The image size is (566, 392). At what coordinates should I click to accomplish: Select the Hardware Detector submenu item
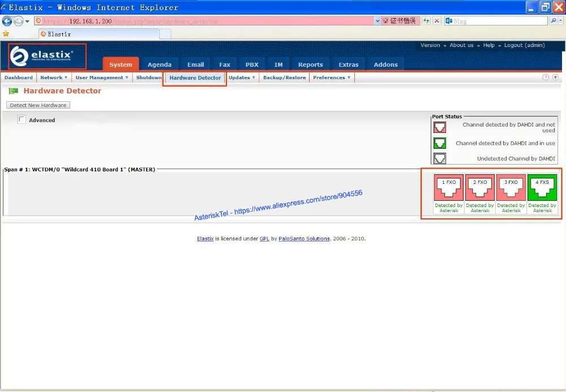[x=195, y=78]
